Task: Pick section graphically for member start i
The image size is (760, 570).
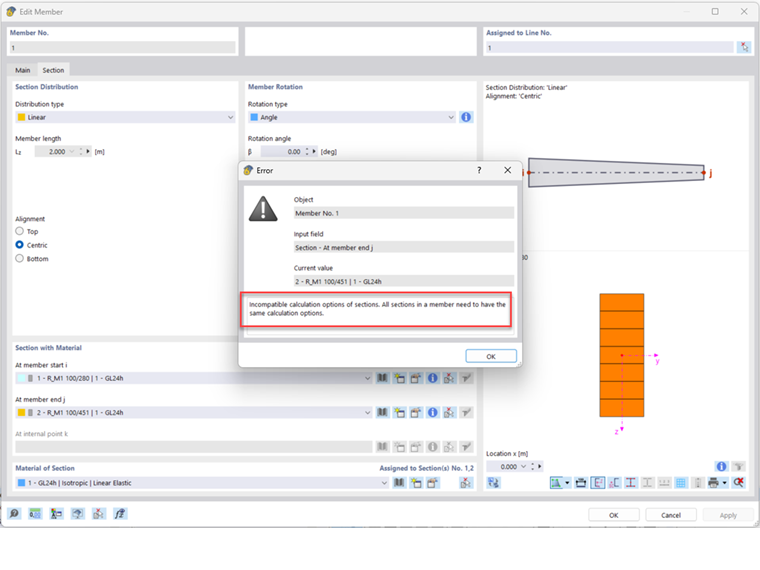Action: [449, 378]
